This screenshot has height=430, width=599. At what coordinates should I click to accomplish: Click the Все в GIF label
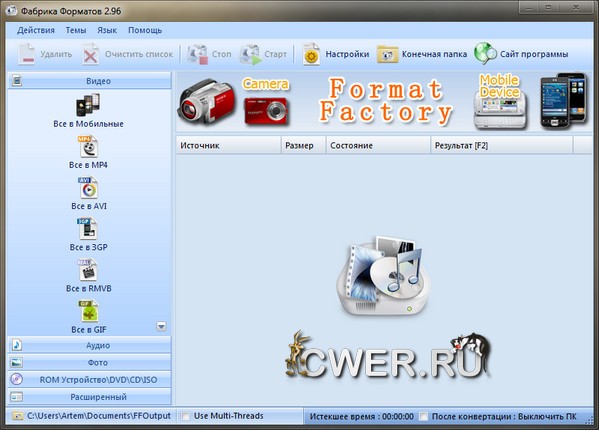pos(89,329)
